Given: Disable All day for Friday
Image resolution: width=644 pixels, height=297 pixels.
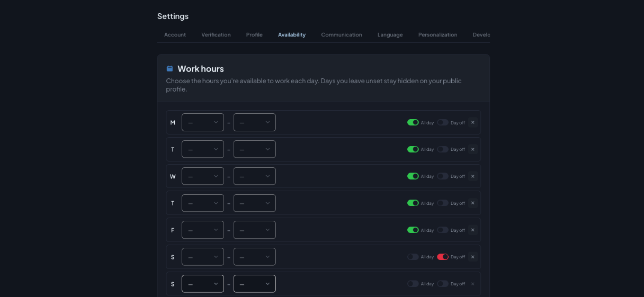Looking at the screenshot, I should coord(413,230).
